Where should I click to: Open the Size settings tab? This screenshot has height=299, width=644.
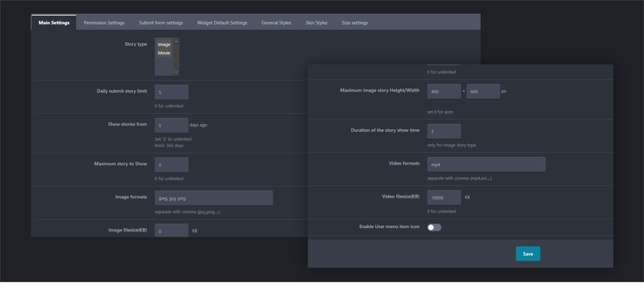pos(355,23)
